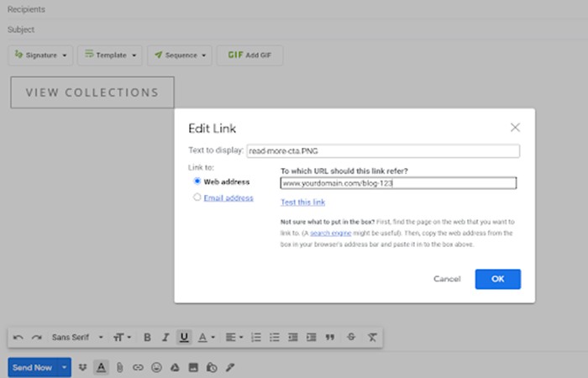Click the Google Drive insert icon
588x378 pixels.
(175, 367)
